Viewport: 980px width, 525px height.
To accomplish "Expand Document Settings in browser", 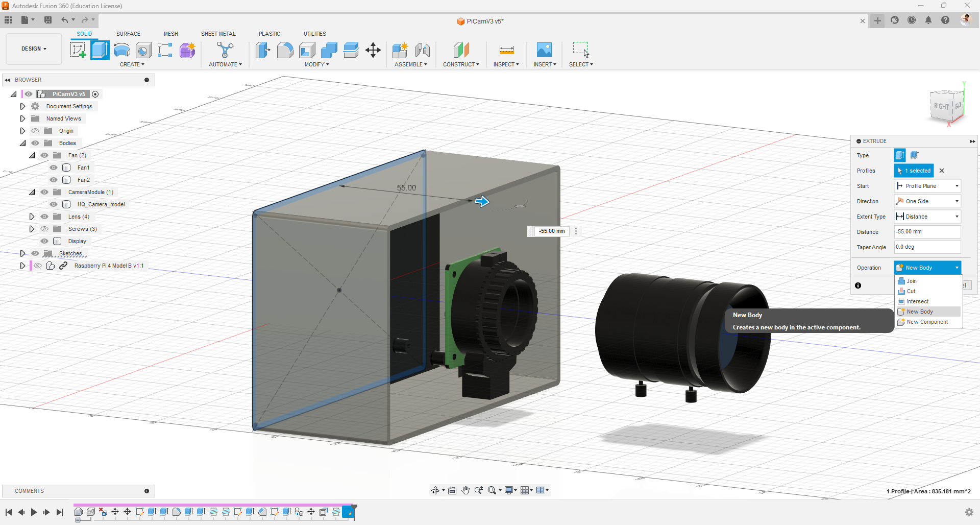I will [22, 106].
